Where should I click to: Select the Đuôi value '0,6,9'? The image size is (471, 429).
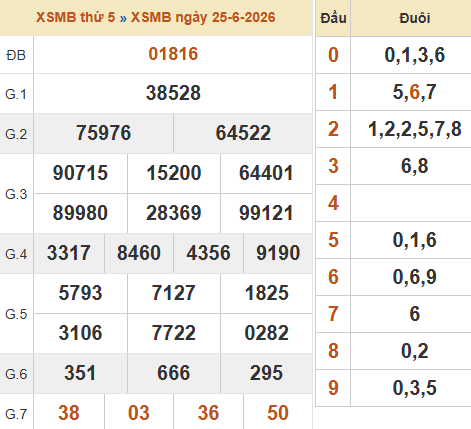(415, 277)
